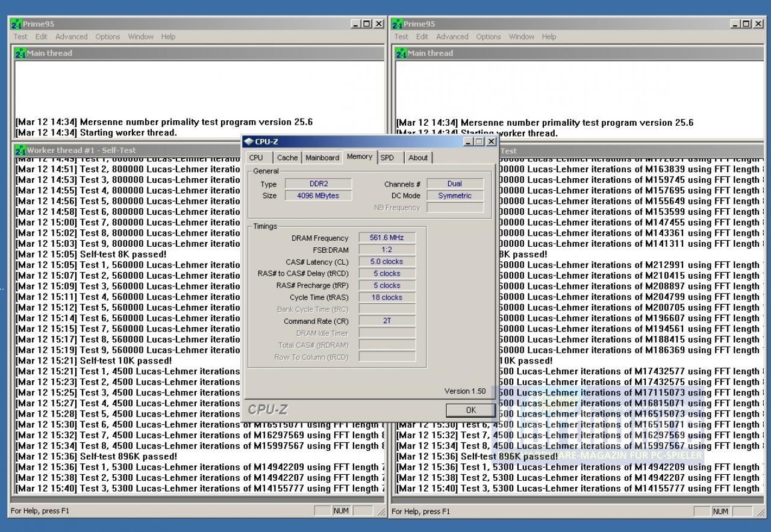Image resolution: width=771 pixels, height=532 pixels.
Task: Open Advanced menu in left Prime95 window
Action: [71, 37]
